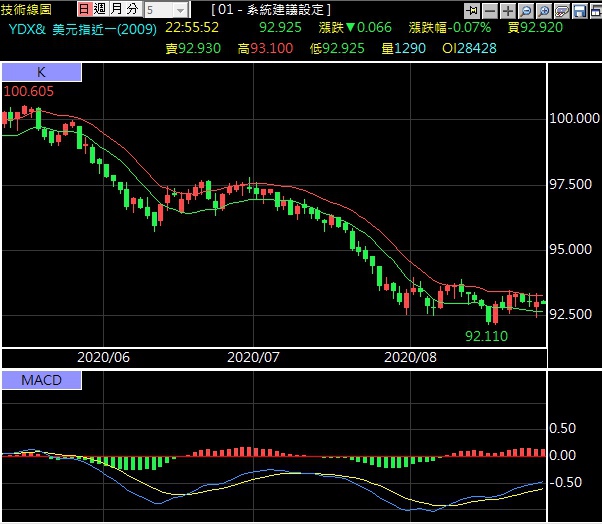Save chart with the floppy disk icon
This screenshot has width=602, height=524.
[x=580, y=11]
